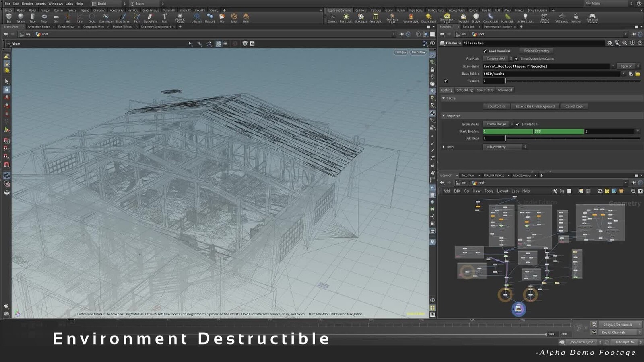Image resolution: width=644 pixels, height=362 pixels.
Task: Open the Scheduling parameter tab
Action: (464, 90)
